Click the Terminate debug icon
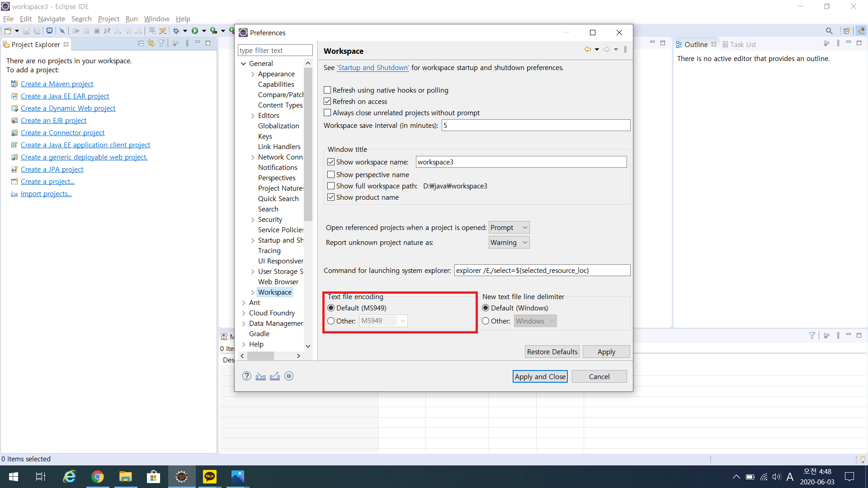The width and height of the screenshot is (868, 488). pyautogui.click(x=97, y=31)
